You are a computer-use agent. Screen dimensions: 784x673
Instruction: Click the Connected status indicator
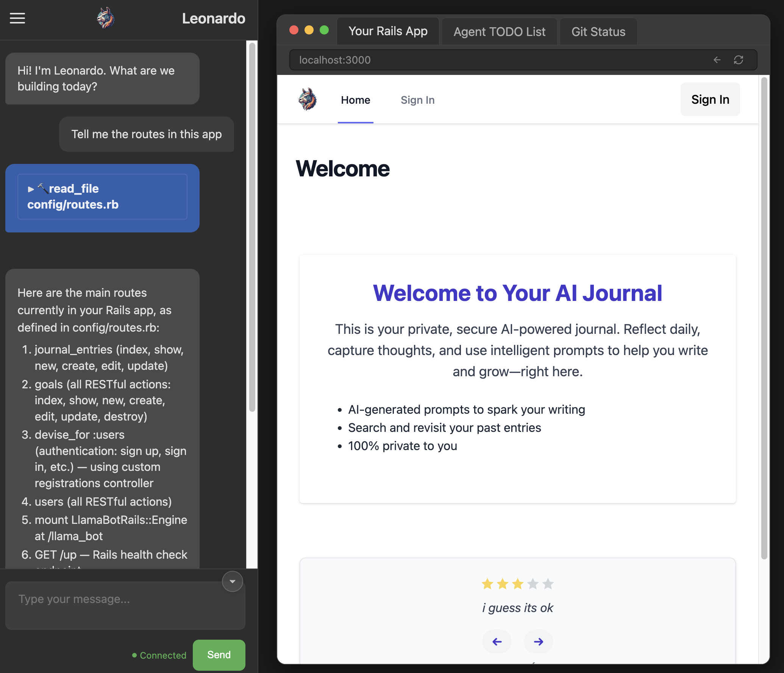[x=159, y=655]
